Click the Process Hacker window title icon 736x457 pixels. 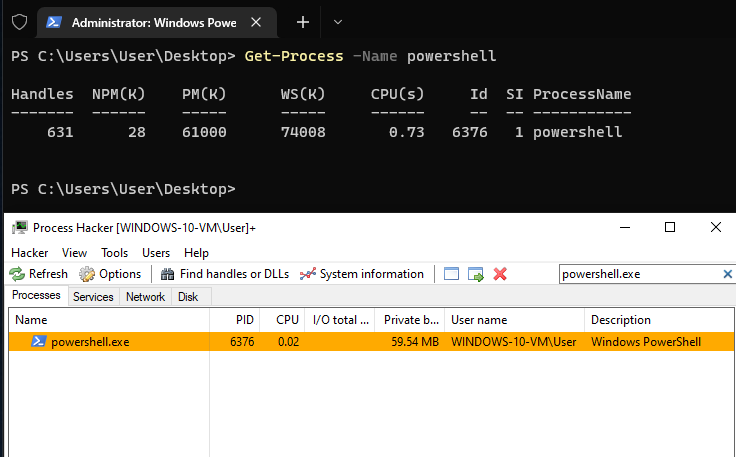(x=20, y=228)
